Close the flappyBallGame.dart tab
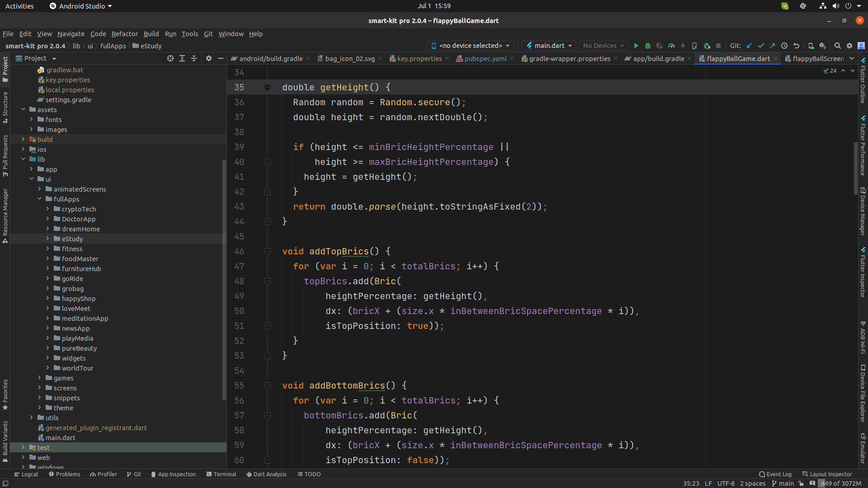 click(x=775, y=58)
